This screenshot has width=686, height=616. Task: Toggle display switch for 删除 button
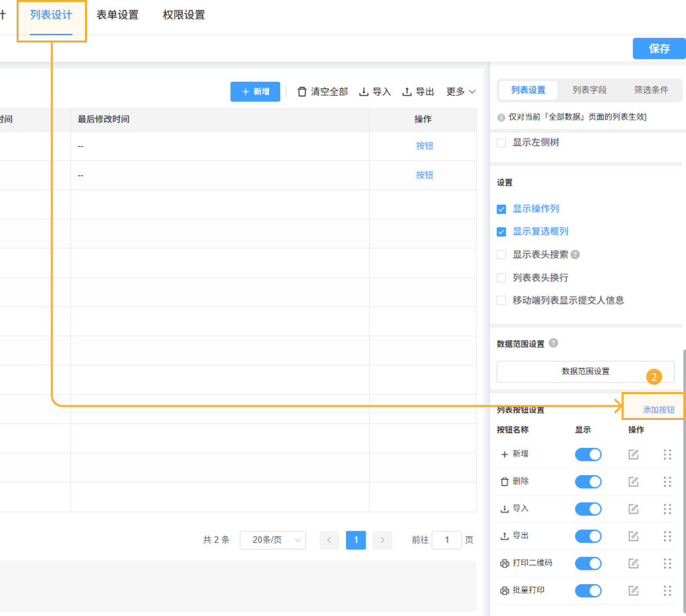point(588,482)
